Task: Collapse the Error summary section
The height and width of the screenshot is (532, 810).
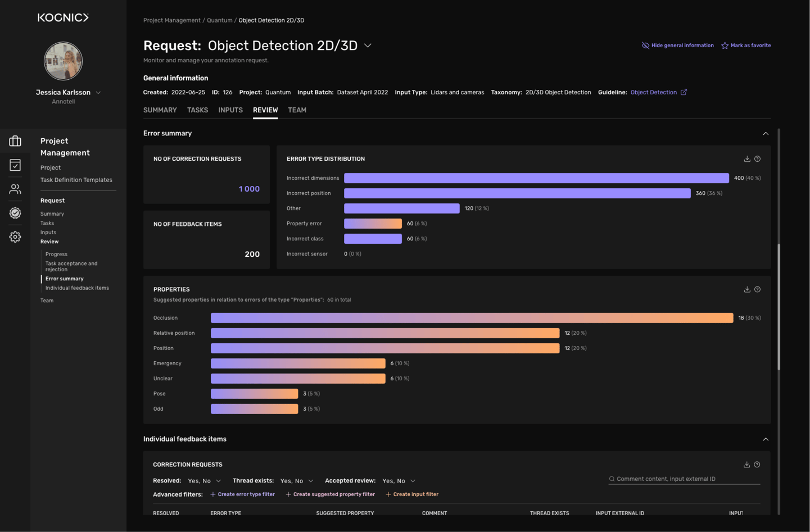Action: 765,134
